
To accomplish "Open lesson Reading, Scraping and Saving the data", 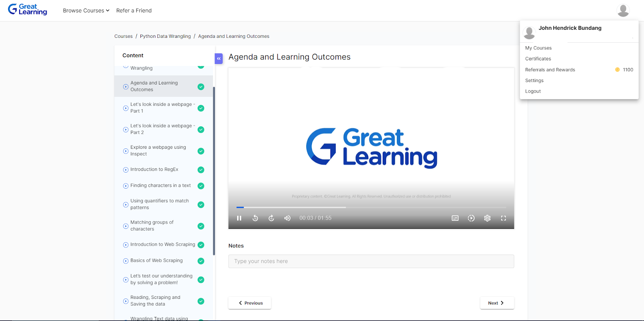I will pos(155,300).
